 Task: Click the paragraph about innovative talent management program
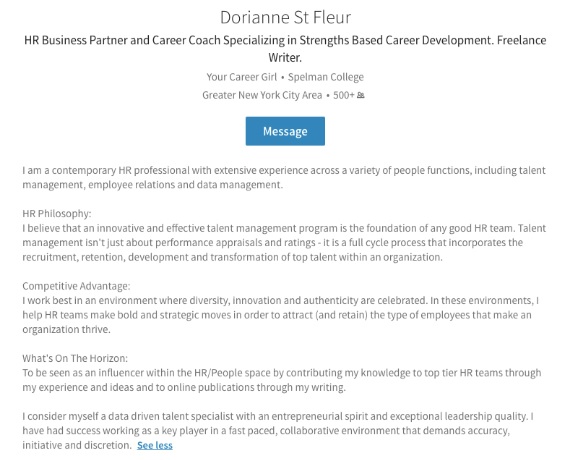284,243
